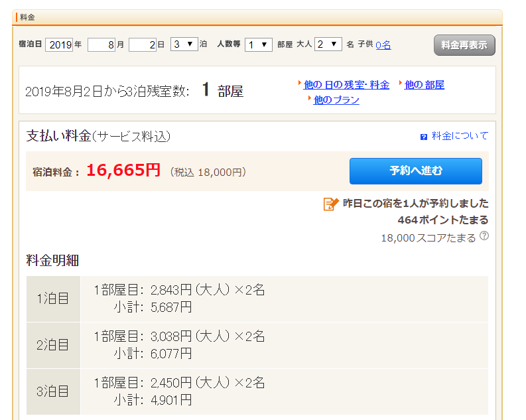Proceed with the 予約へ進む button
This screenshot has height=420, width=526.
coord(415,171)
